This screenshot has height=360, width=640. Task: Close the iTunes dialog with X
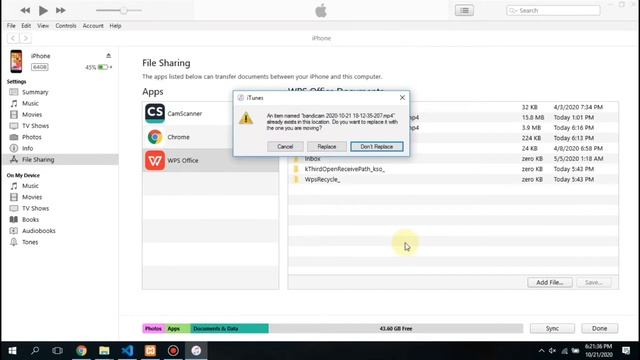[x=402, y=98]
